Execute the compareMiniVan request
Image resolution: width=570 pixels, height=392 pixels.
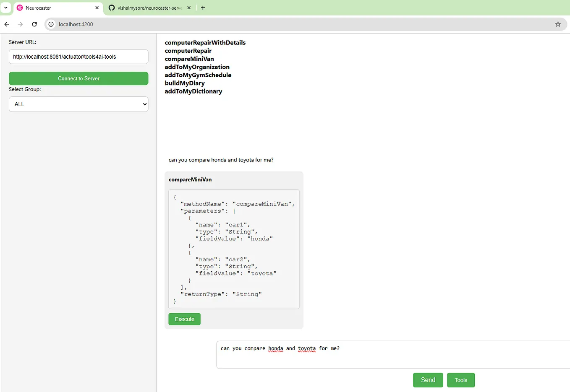184,319
